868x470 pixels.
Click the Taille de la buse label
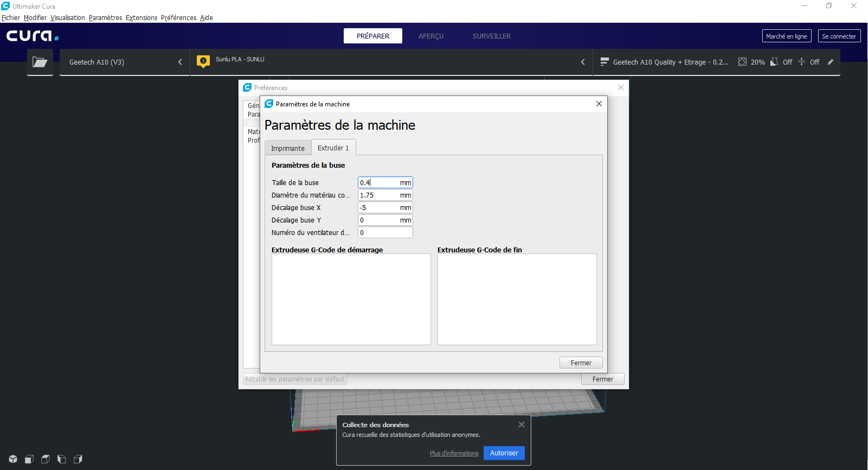[x=295, y=183]
